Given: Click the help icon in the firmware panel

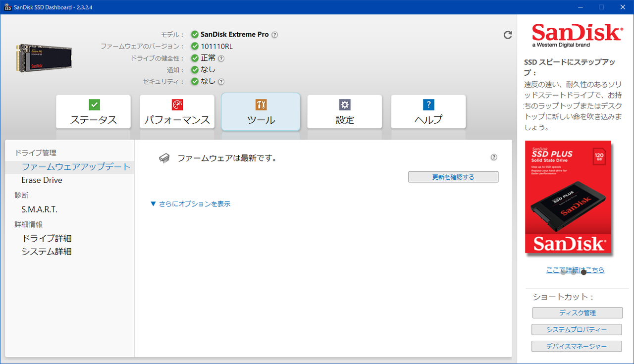Looking at the screenshot, I should 494,157.
